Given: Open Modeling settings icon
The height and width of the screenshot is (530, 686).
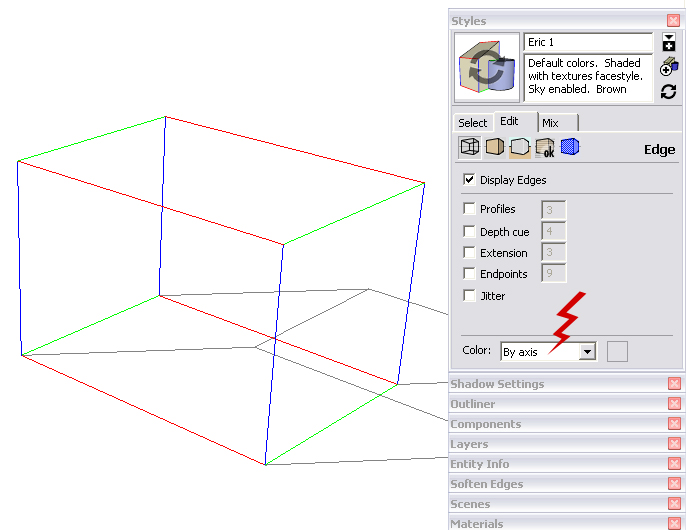Looking at the screenshot, I should (x=570, y=147).
